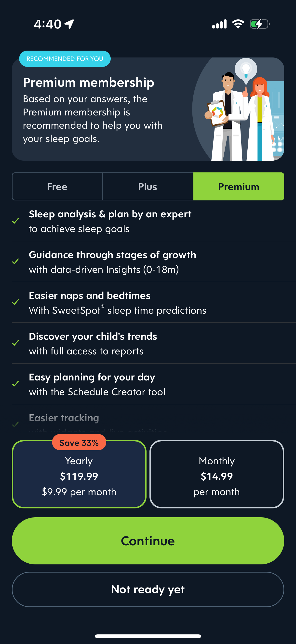Tap the cellular signal bars icon
Screen dimensions: 296x644
pyautogui.click(x=219, y=24)
